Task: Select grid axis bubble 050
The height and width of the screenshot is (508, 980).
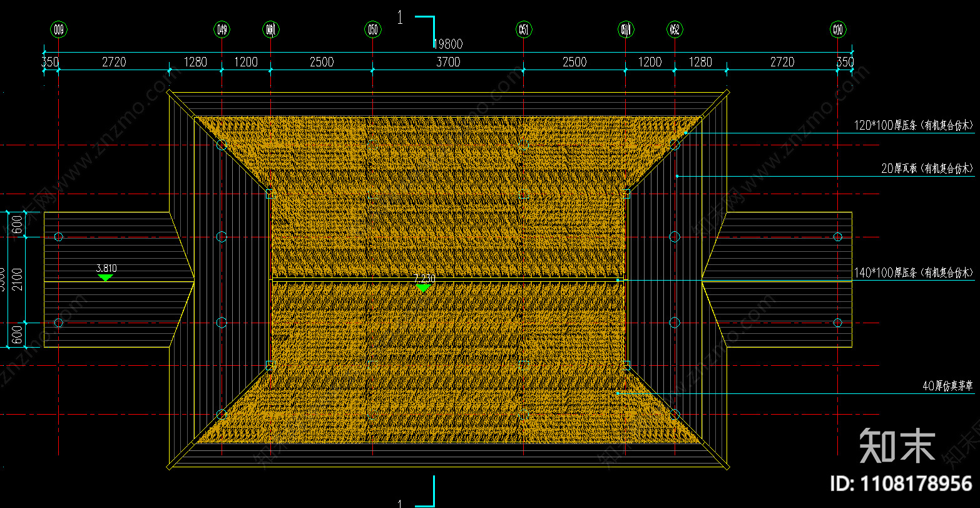Action: 372,29
